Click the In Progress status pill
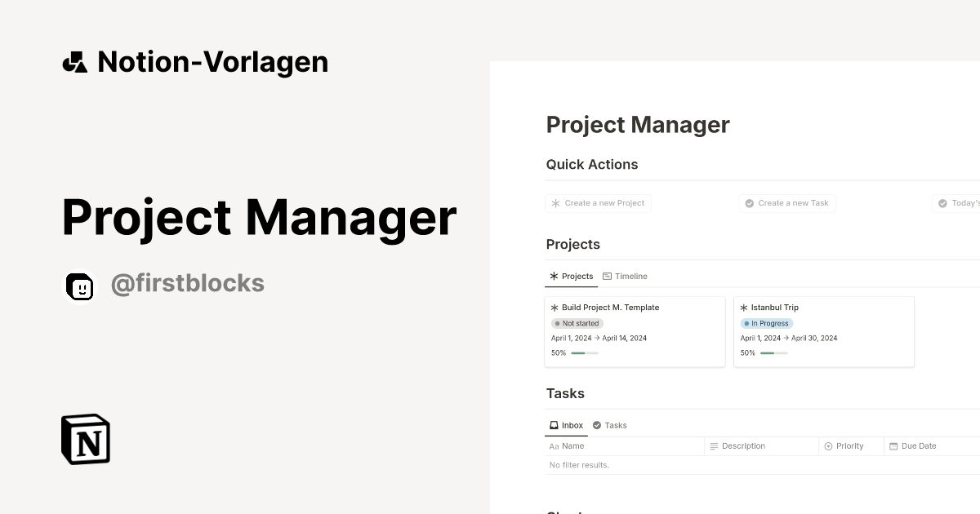Image resolution: width=980 pixels, height=514 pixels. (x=767, y=323)
